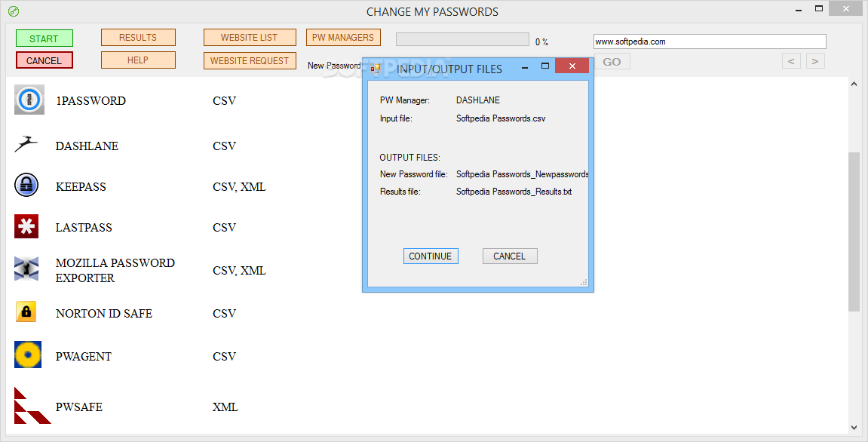Click CANCEL in the Input/Output dialog
Viewport: 868px width, 442px height.
510,256
